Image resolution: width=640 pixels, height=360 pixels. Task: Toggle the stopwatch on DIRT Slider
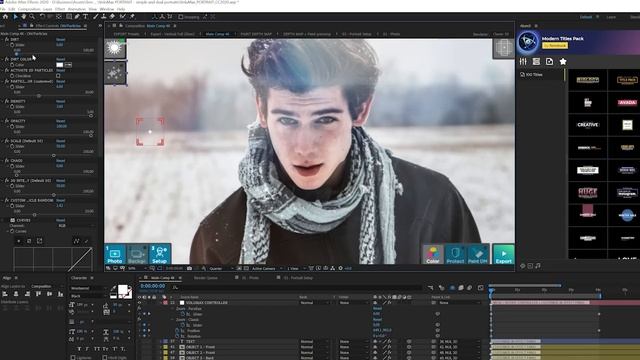(12, 45)
